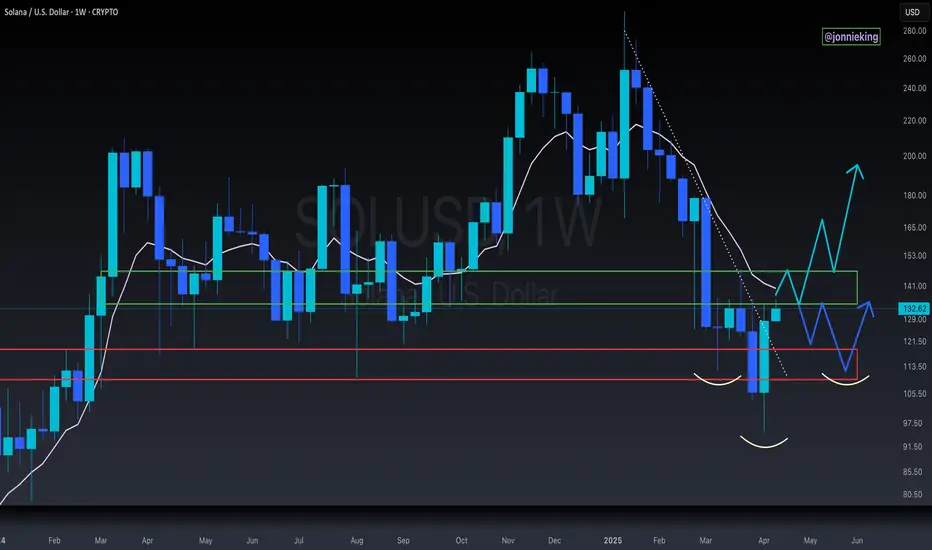Select the 153.00 price axis label
The height and width of the screenshot is (550, 932).
pos(914,256)
